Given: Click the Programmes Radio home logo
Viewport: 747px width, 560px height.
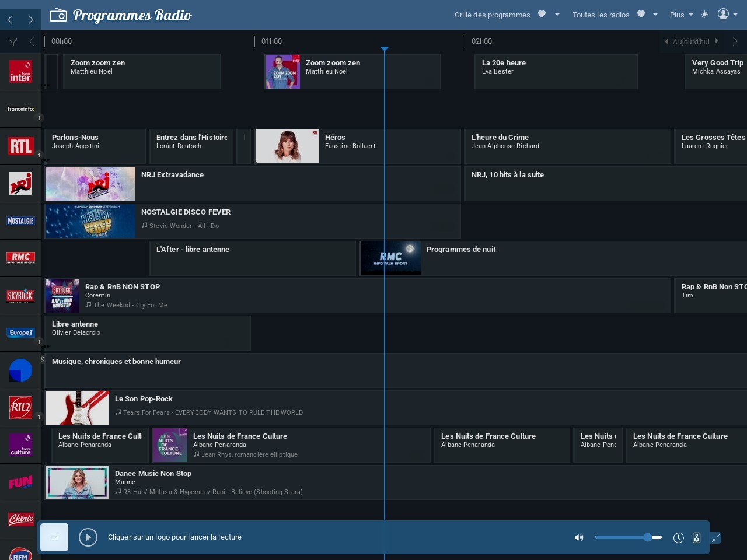Looking at the screenshot, I should 121,15.
